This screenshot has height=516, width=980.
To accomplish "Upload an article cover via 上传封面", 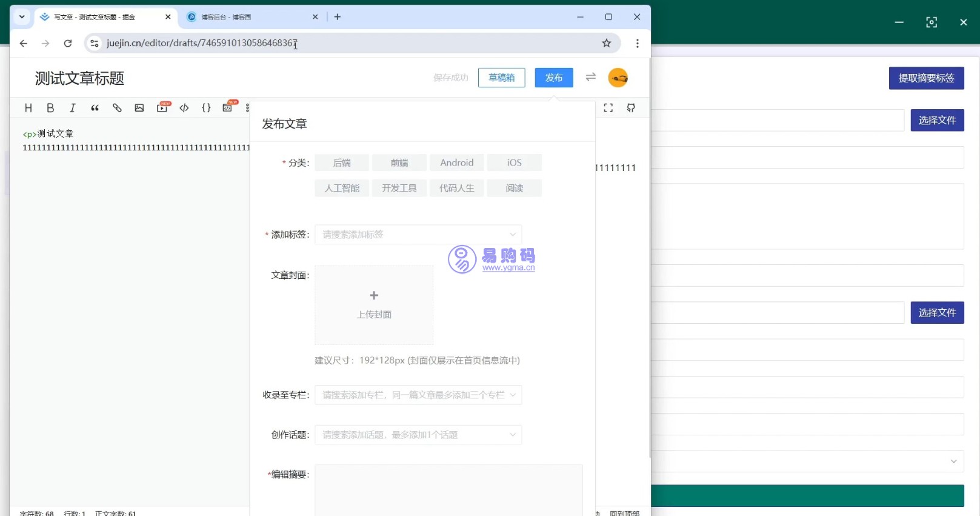I will (374, 304).
